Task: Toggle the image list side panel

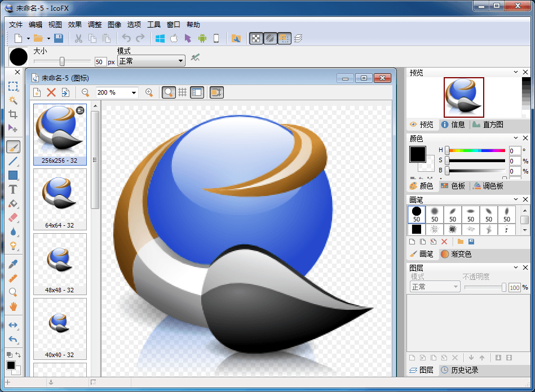Action: (197, 92)
